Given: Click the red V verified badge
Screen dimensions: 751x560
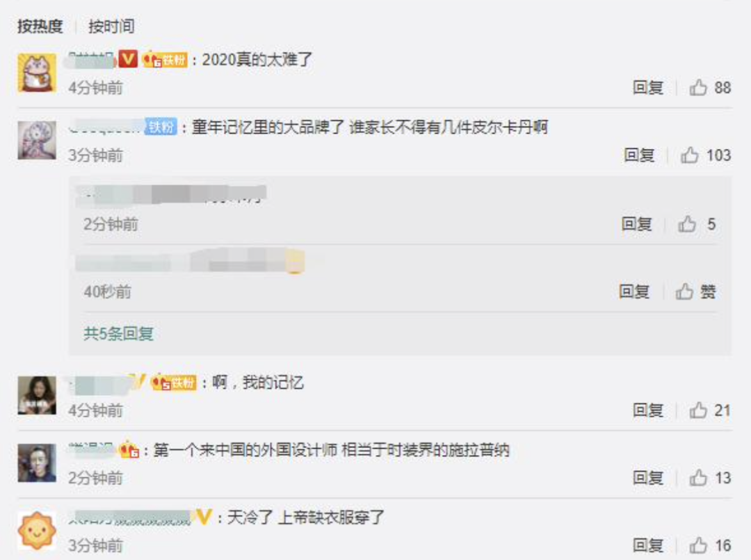Looking at the screenshot, I should coord(128,59).
